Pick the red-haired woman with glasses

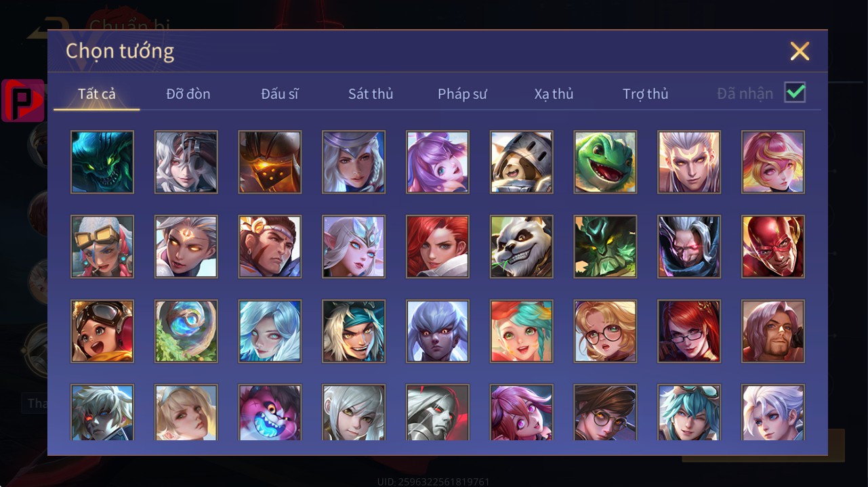tap(689, 331)
